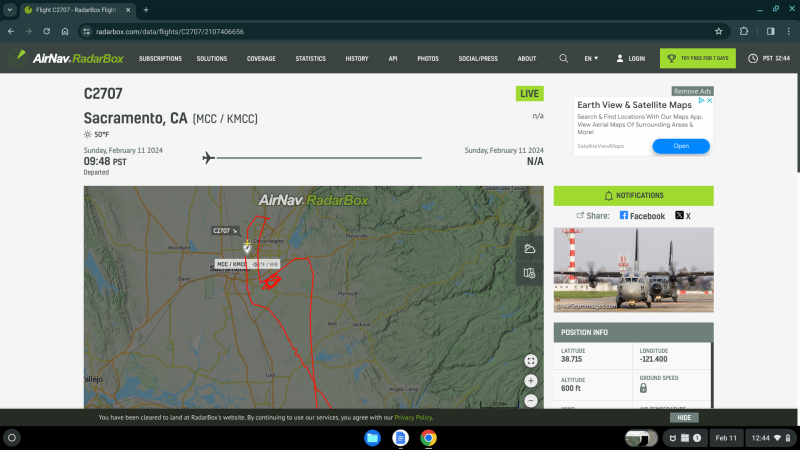This screenshot has height=450, width=800.
Task: Zoom in on the flight map
Action: tap(530, 381)
